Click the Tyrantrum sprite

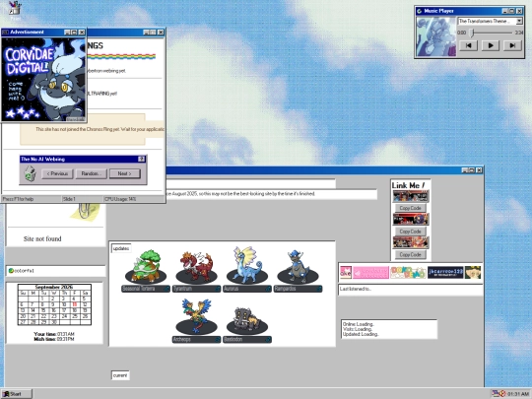196,267
